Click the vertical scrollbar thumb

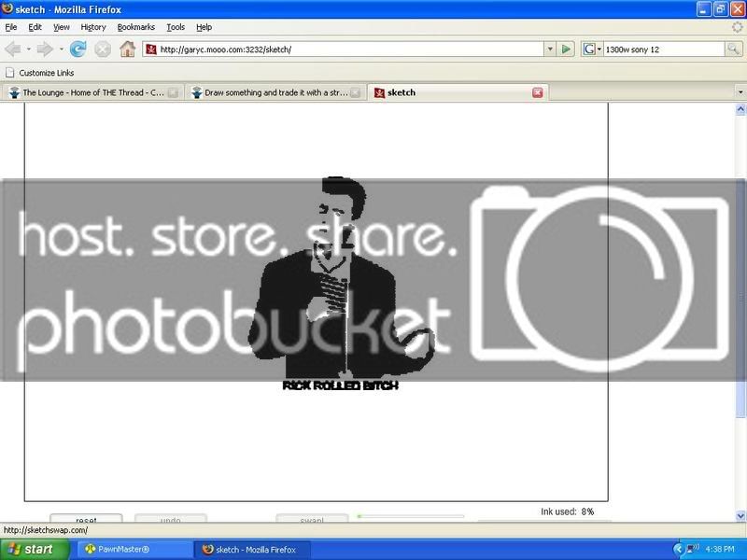click(740, 298)
